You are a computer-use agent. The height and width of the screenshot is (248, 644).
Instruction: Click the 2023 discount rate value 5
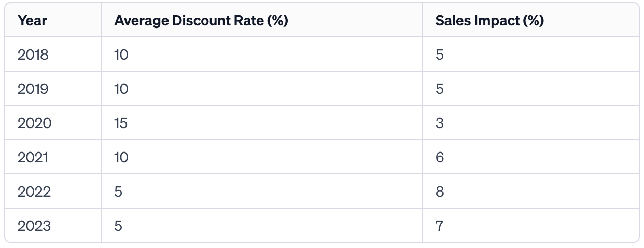118,226
